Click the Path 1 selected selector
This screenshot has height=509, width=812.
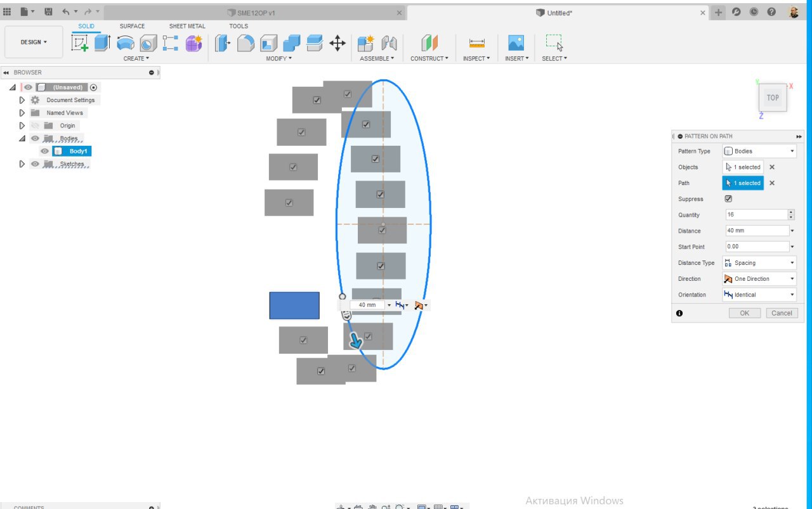click(x=743, y=183)
